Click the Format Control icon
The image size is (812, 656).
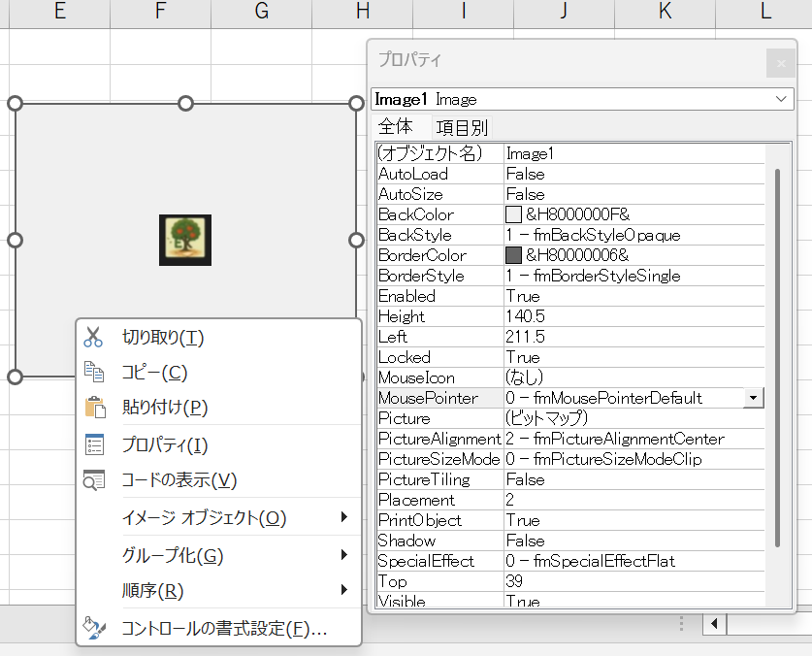pyautogui.click(x=93, y=628)
